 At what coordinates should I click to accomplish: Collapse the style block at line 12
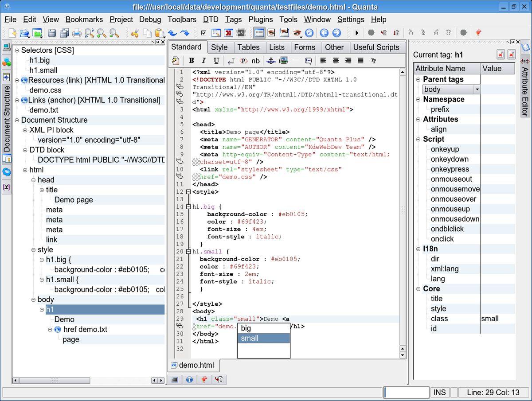click(188, 192)
